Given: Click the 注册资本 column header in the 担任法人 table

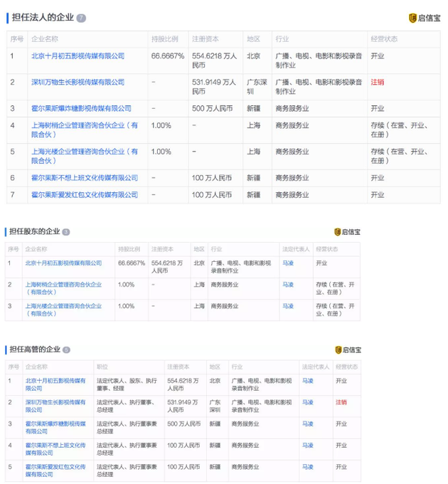Looking at the screenshot, I should [206, 39].
